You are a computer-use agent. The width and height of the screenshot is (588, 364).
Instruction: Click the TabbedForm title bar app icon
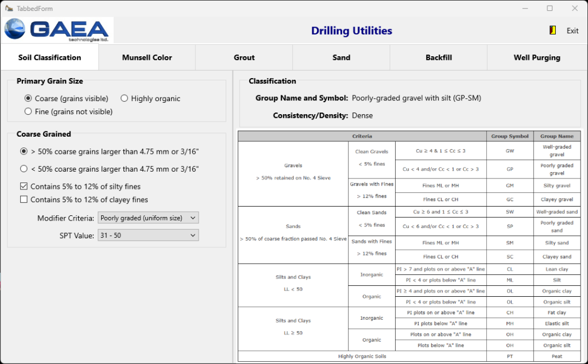pos(9,9)
